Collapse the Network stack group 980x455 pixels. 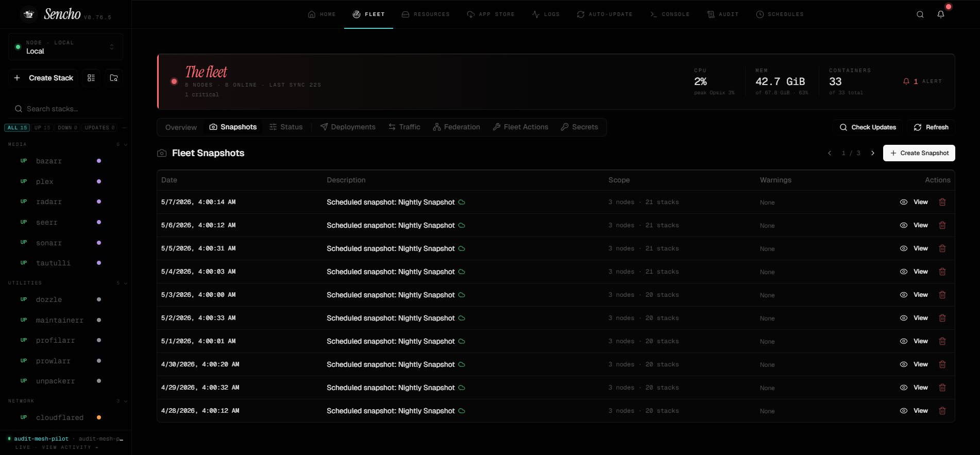pos(126,401)
